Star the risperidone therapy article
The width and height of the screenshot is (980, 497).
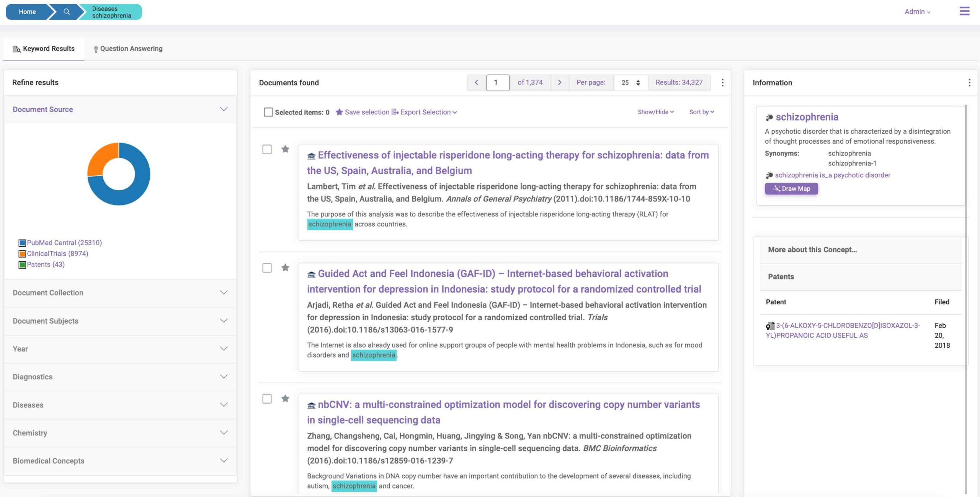click(x=285, y=149)
